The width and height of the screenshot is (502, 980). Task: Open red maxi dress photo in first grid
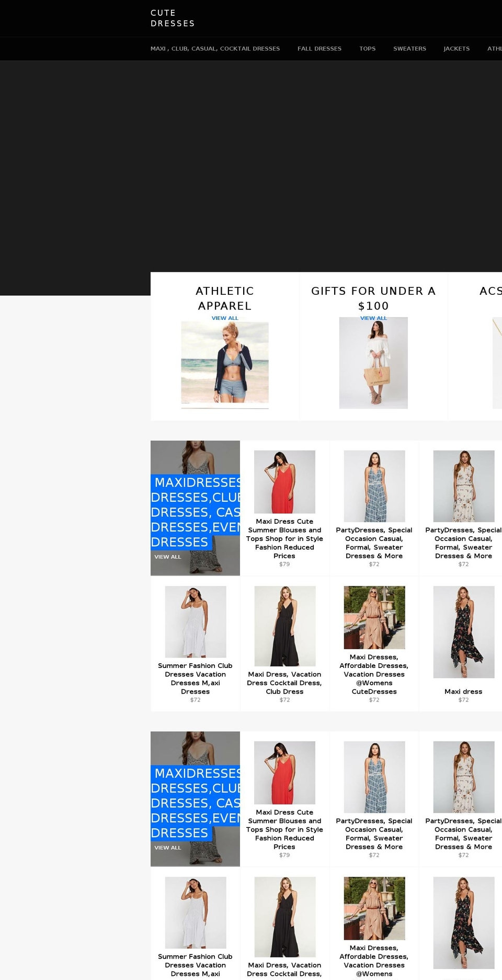[x=284, y=482]
